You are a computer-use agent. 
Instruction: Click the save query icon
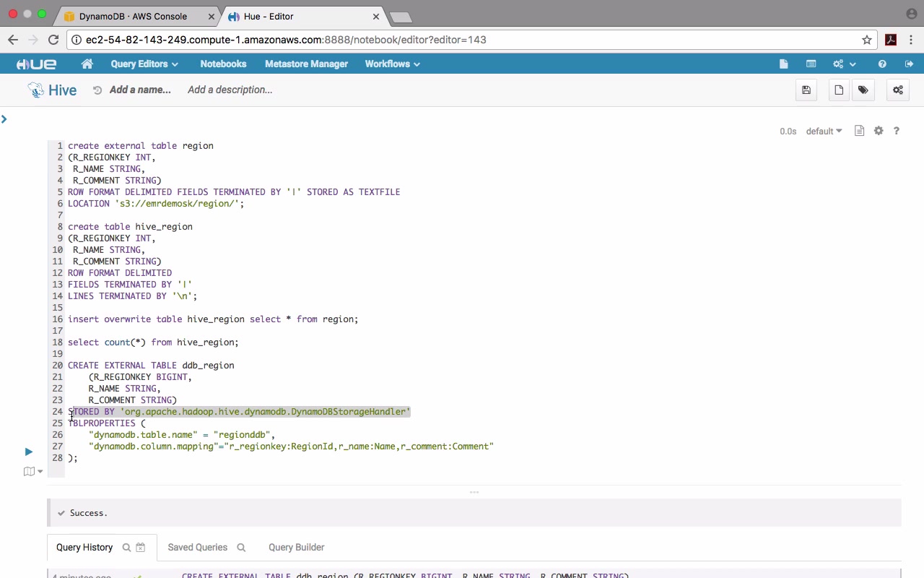(x=806, y=90)
